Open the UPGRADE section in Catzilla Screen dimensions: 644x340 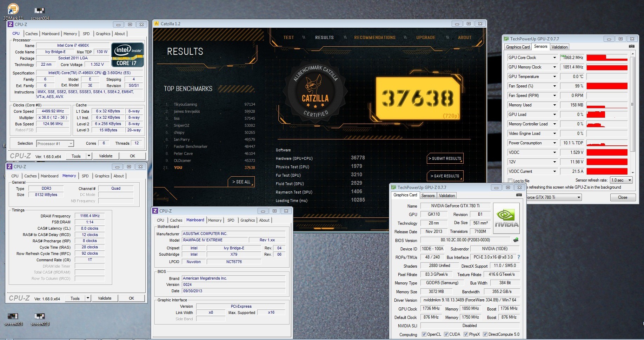426,38
